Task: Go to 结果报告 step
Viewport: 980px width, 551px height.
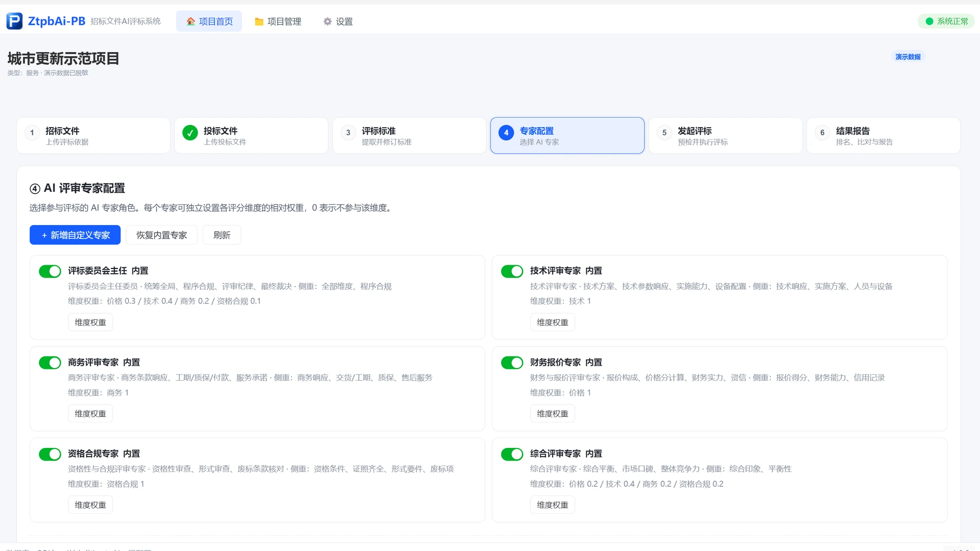Action: 884,136
